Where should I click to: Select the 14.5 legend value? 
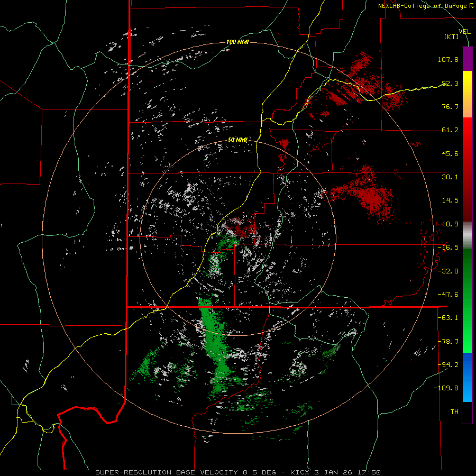[x=450, y=200]
